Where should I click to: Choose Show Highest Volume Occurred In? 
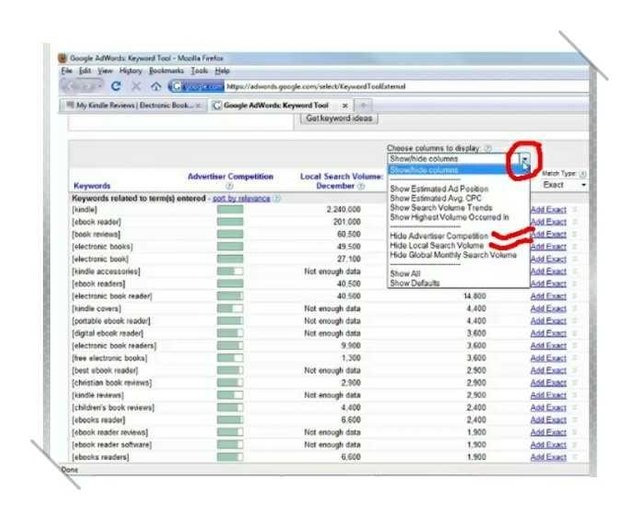click(x=449, y=217)
